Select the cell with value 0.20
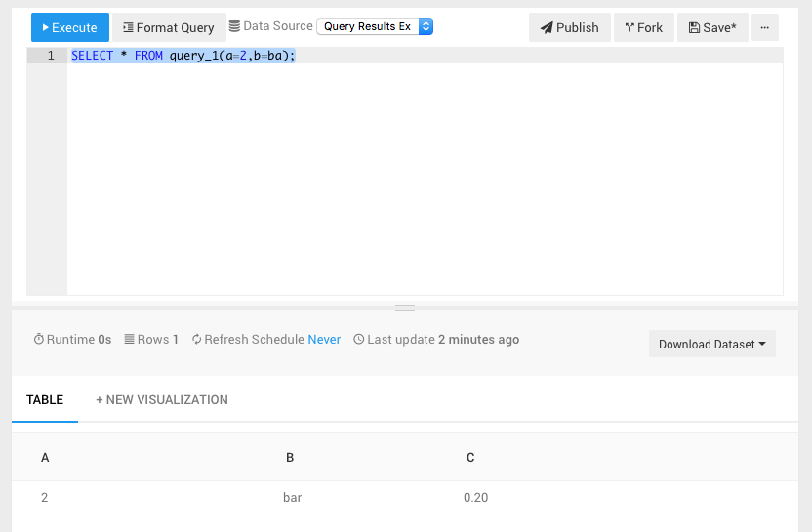The width and height of the screenshot is (812, 532). click(476, 497)
